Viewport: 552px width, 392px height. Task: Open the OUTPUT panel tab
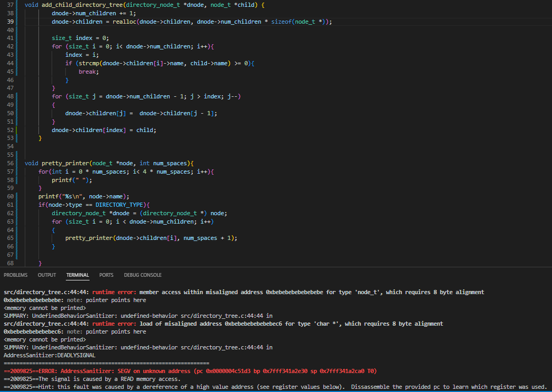pyautogui.click(x=47, y=275)
